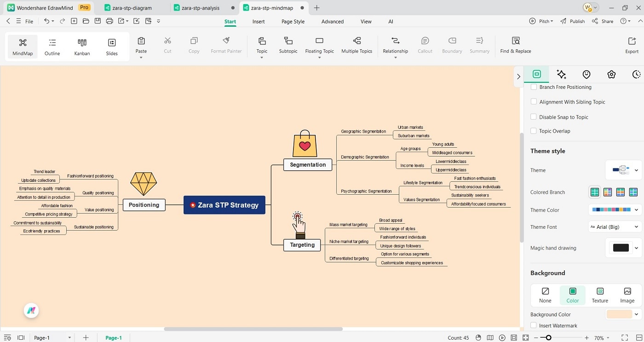
Task: Switch to the Advanced ribbon tab
Action: pos(333,22)
